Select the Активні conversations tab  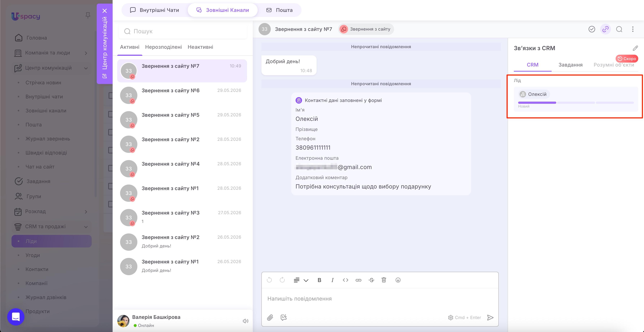coord(129,47)
